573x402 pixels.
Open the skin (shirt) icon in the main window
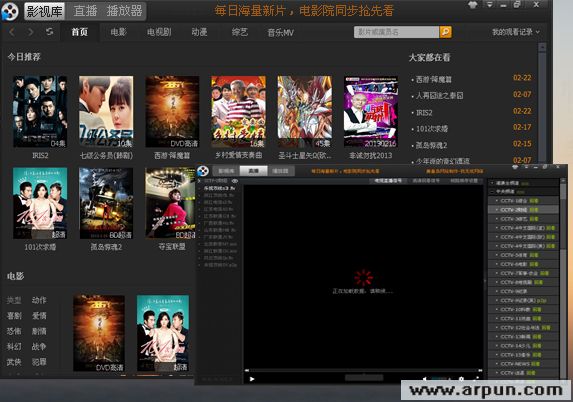tap(473, 5)
